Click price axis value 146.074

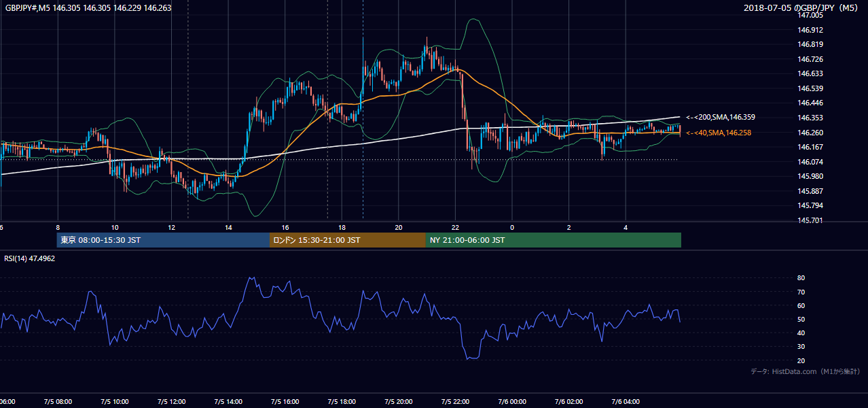[811, 162]
